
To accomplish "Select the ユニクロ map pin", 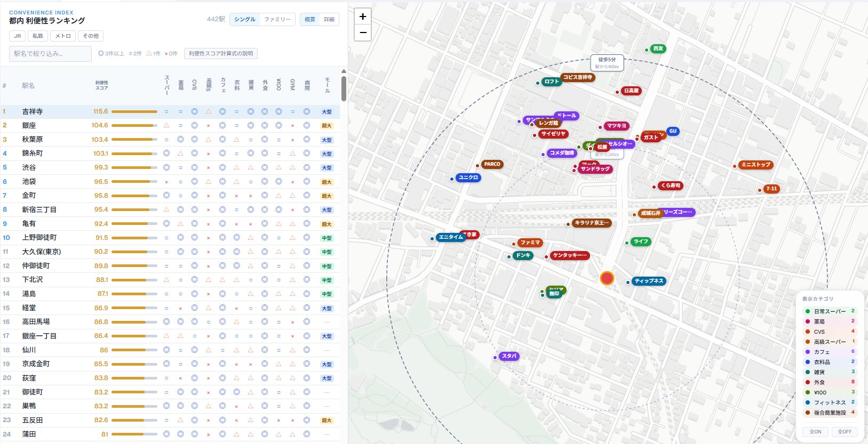I will pyautogui.click(x=468, y=177).
